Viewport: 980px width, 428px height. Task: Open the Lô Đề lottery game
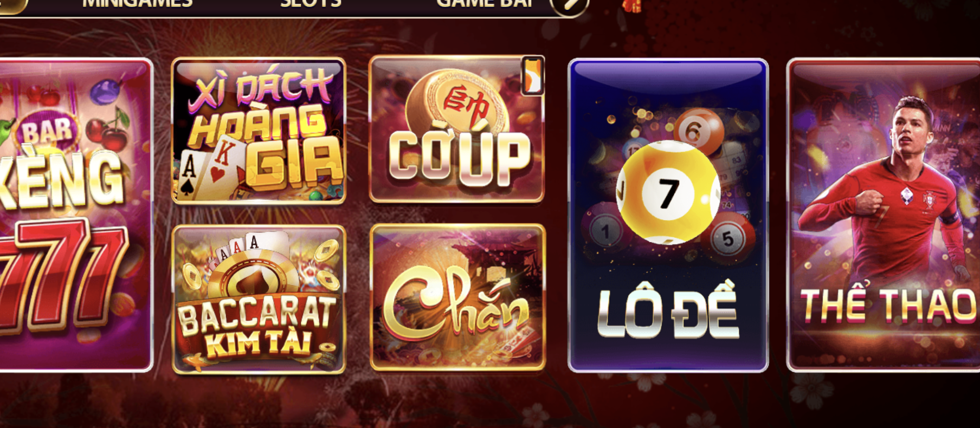tap(668, 215)
